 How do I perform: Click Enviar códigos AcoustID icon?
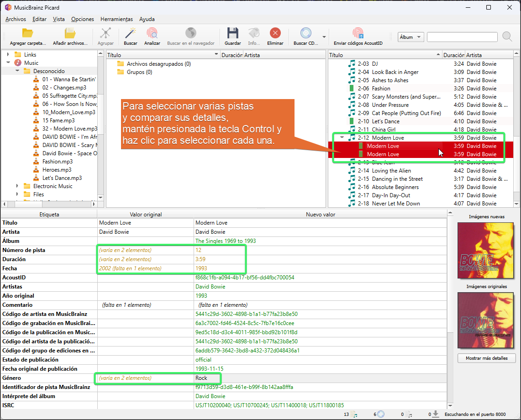click(x=358, y=33)
